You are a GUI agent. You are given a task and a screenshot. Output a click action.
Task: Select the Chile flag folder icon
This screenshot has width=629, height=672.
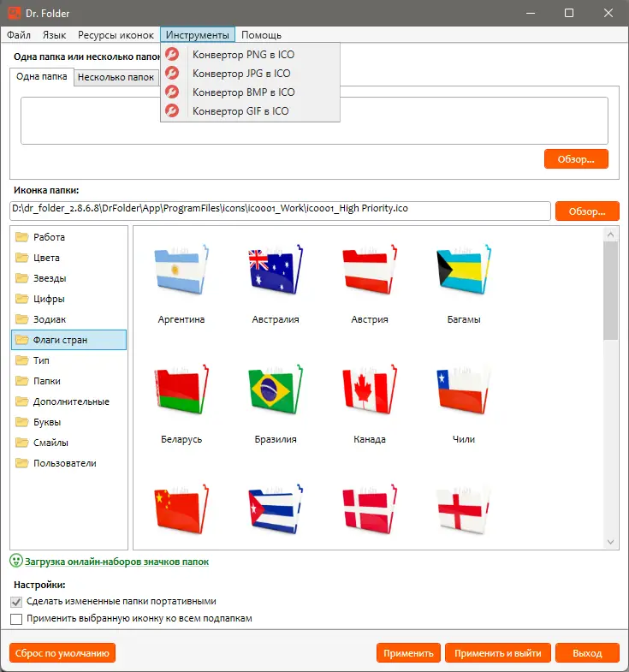(x=464, y=390)
